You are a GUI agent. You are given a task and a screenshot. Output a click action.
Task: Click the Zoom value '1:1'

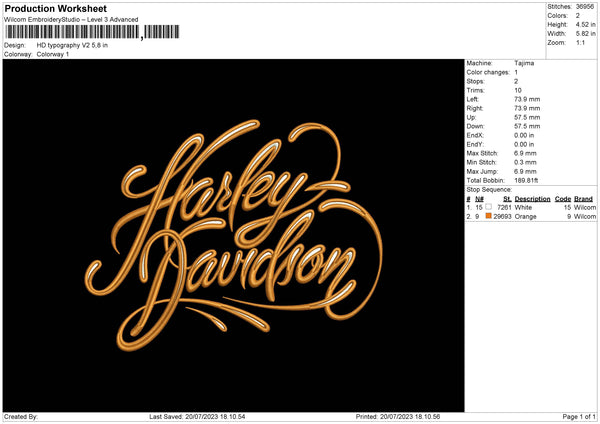pyautogui.click(x=580, y=42)
